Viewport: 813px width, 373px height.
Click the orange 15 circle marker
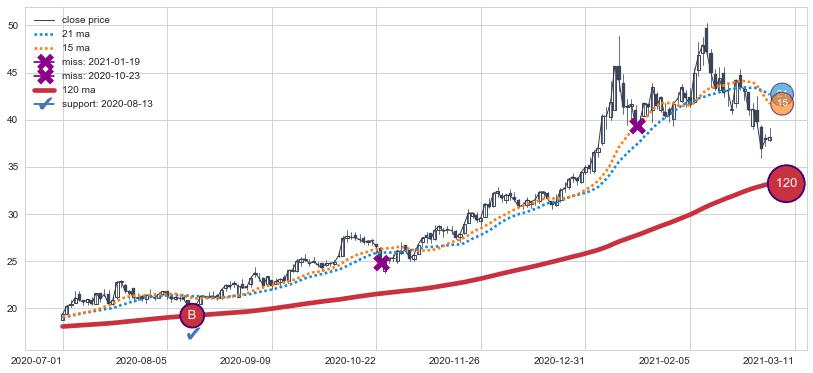tap(782, 104)
